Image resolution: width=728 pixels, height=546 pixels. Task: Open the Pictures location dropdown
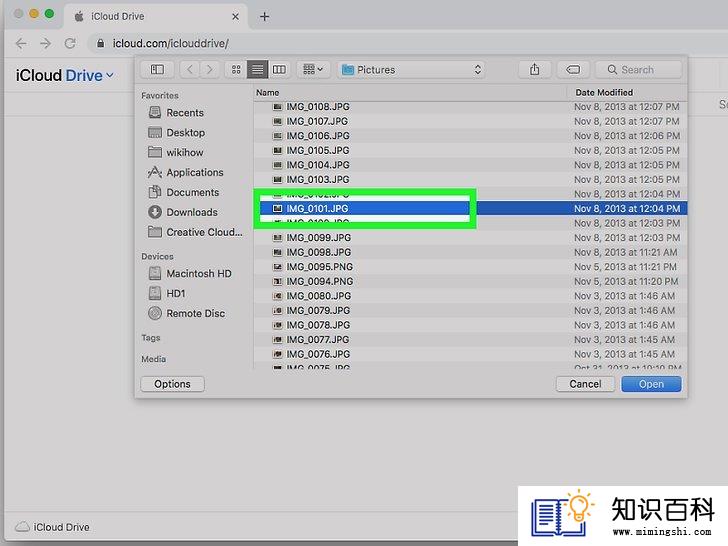tap(411, 70)
